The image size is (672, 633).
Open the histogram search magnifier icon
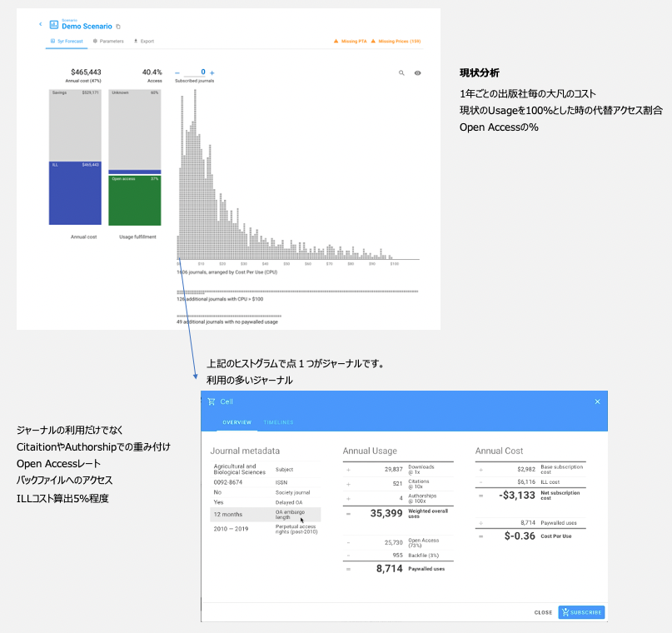[401, 73]
